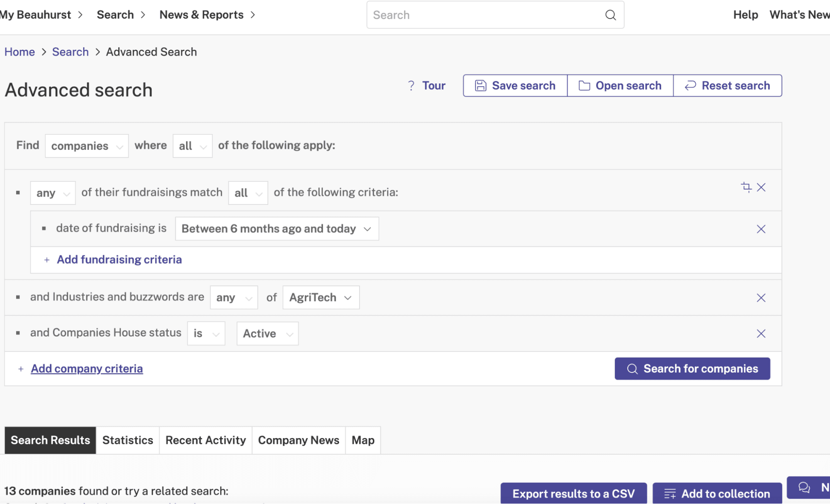
Task: Remove the fundraisings criteria group with its X
Action: [x=761, y=187]
